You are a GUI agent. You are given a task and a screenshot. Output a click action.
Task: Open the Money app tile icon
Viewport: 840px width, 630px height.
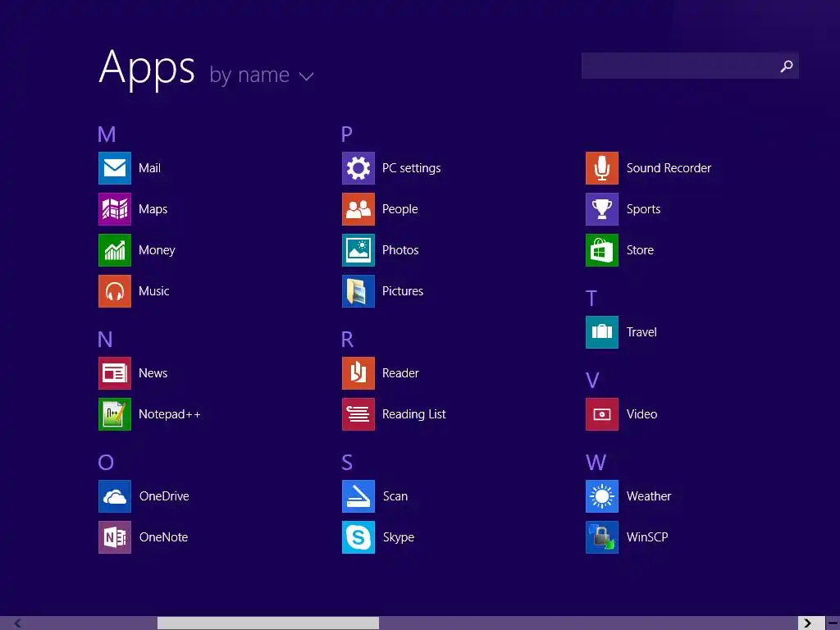coord(115,250)
